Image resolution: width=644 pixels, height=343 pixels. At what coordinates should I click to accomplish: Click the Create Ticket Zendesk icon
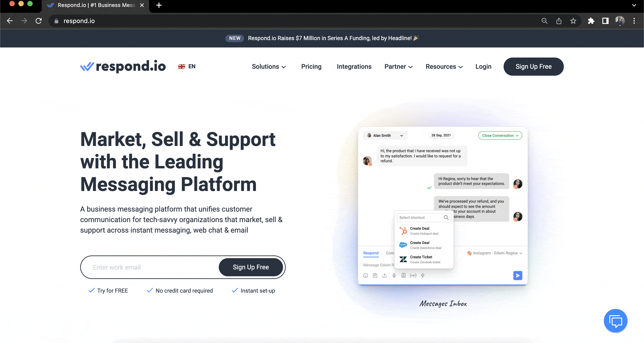(x=403, y=259)
